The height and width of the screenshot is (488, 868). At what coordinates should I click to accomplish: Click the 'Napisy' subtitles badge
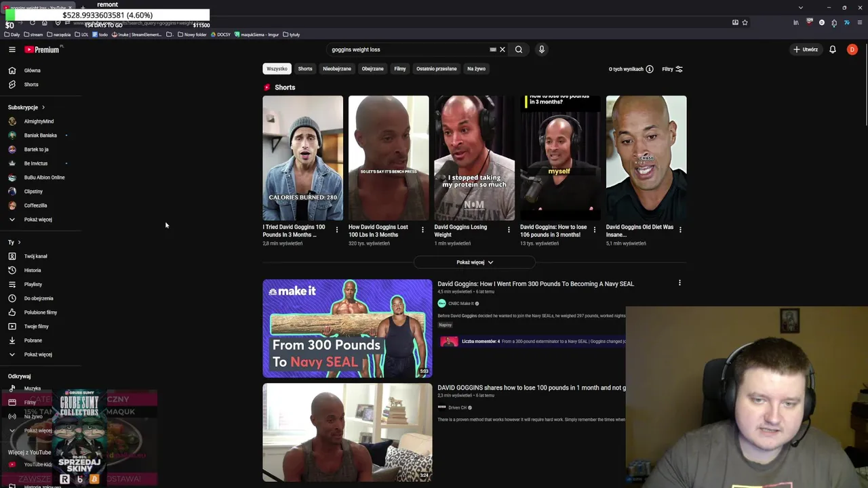(445, 325)
